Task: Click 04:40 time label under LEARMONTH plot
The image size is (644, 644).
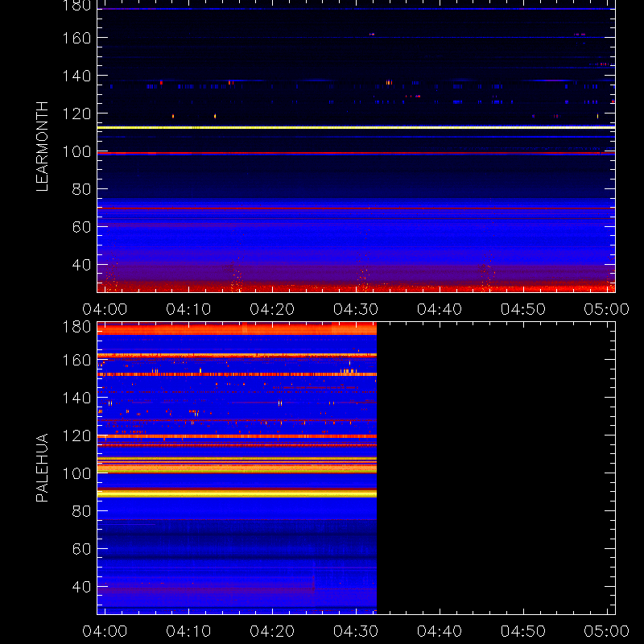Action: coord(440,309)
